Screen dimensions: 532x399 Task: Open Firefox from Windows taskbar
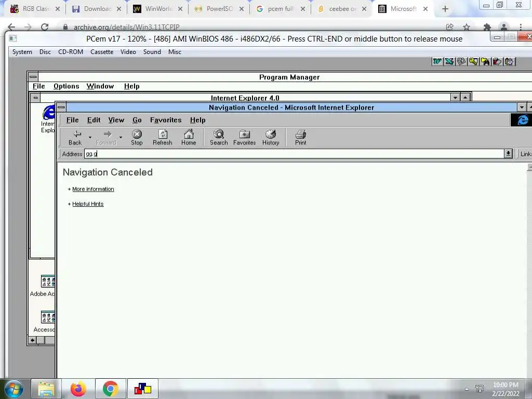78,389
